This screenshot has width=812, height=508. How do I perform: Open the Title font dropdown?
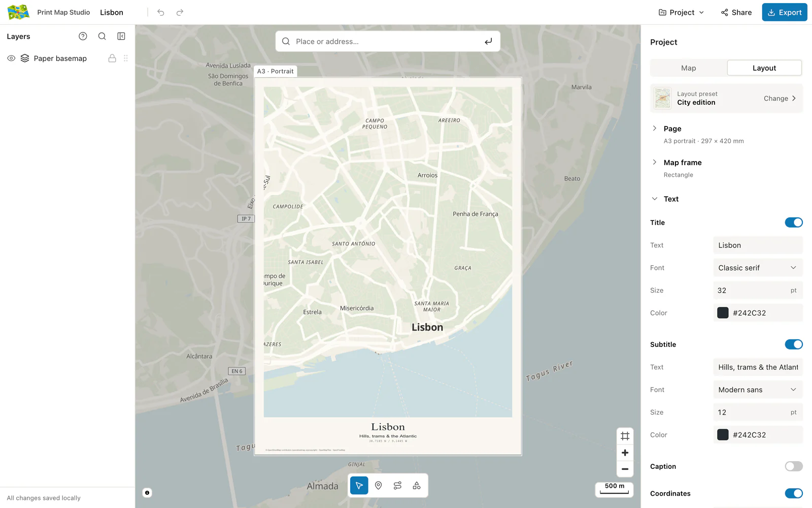[758, 268]
